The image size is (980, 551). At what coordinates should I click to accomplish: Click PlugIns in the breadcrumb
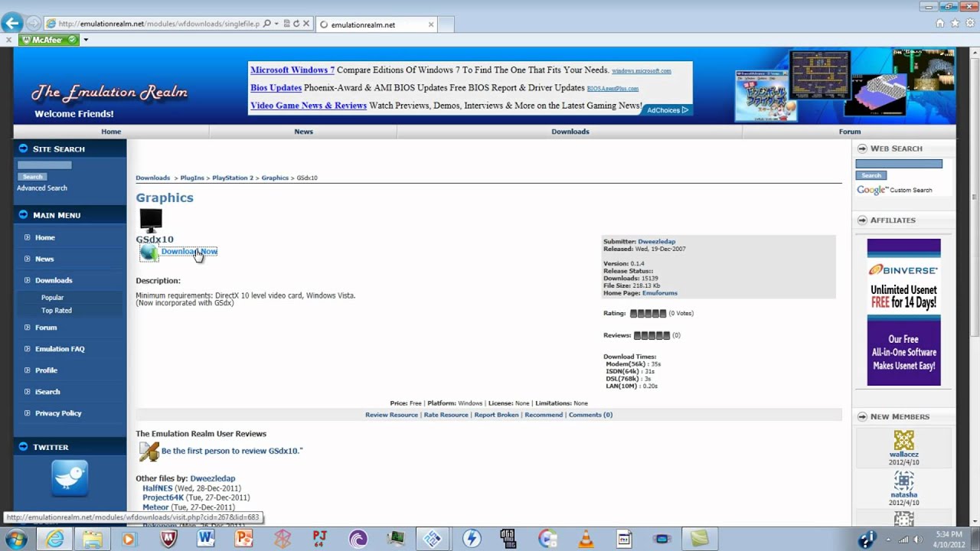tap(192, 178)
